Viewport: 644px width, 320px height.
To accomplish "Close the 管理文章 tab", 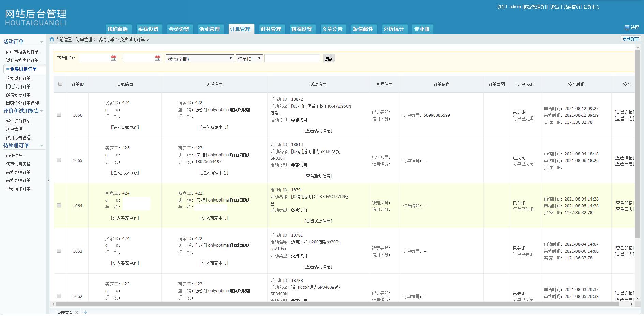I will pos(77,312).
